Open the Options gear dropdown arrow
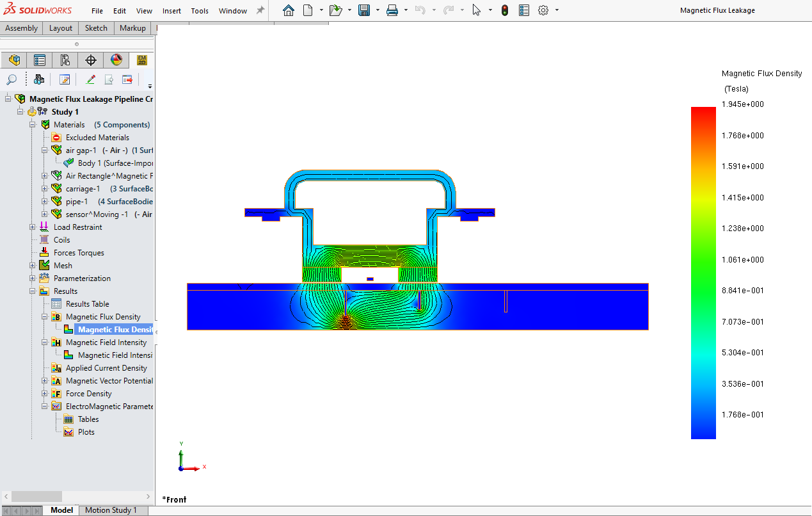The image size is (812, 516). coord(555,10)
